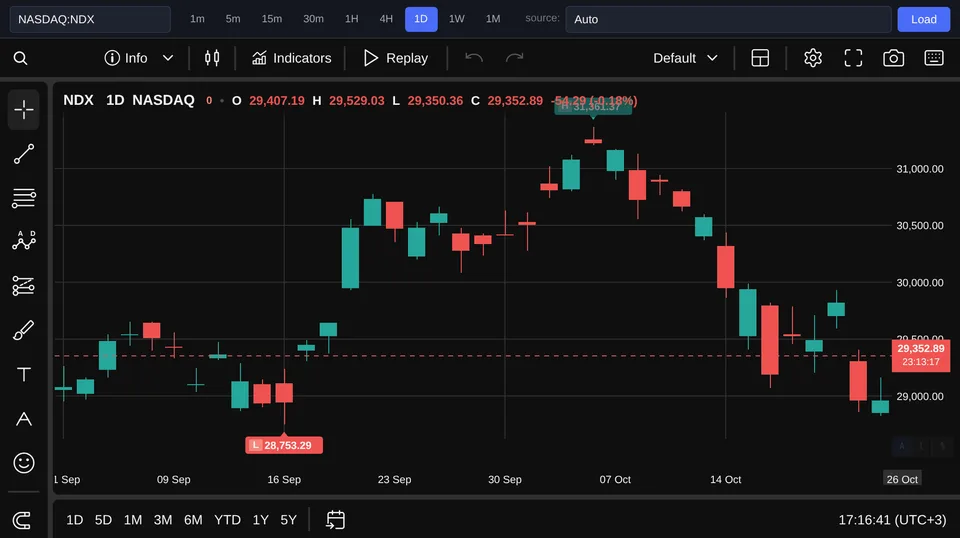Switch to 1H timeframe
Image resolution: width=960 pixels, height=538 pixels.
351,19
